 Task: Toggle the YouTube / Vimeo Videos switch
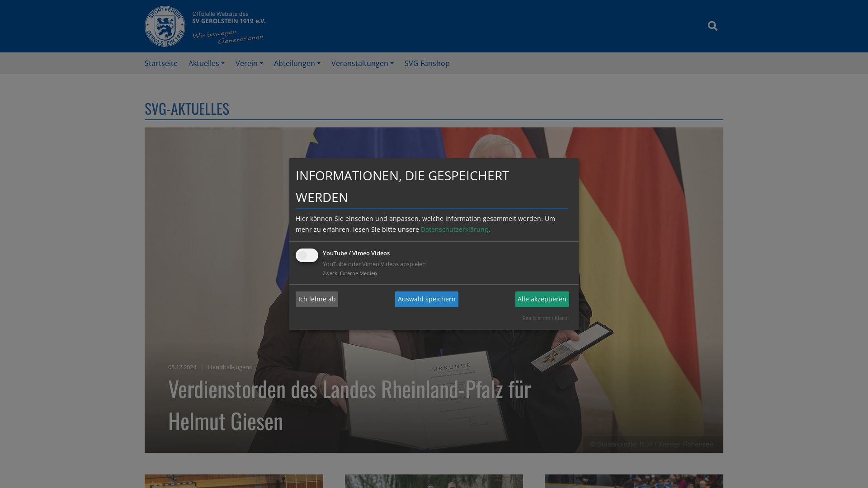click(307, 255)
